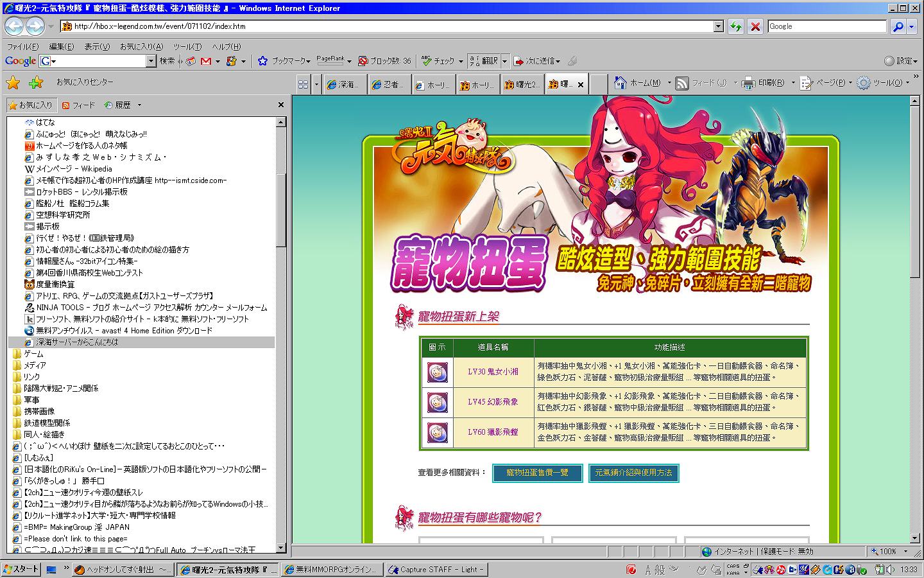
Task: Click the LV60 獵影飛螳 item icon
Action: [x=438, y=432]
